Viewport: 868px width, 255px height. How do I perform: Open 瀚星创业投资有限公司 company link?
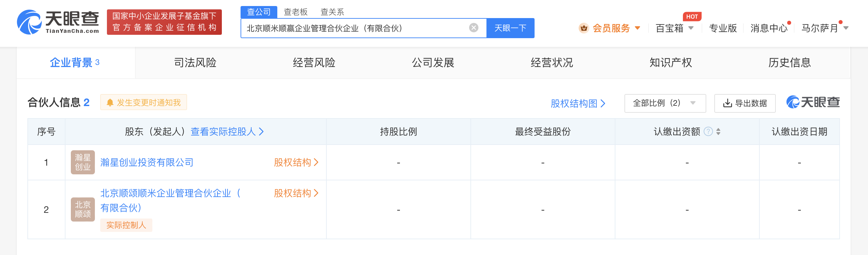point(147,163)
